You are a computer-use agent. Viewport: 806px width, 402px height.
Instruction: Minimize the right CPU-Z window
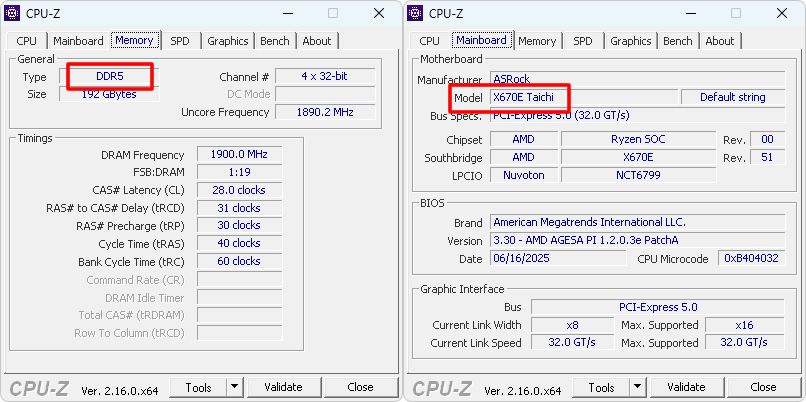click(690, 14)
